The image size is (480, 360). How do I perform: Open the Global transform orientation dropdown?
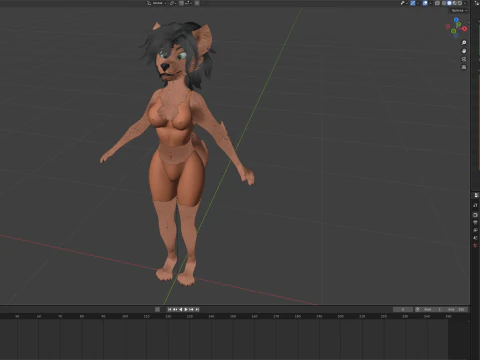(x=157, y=3)
